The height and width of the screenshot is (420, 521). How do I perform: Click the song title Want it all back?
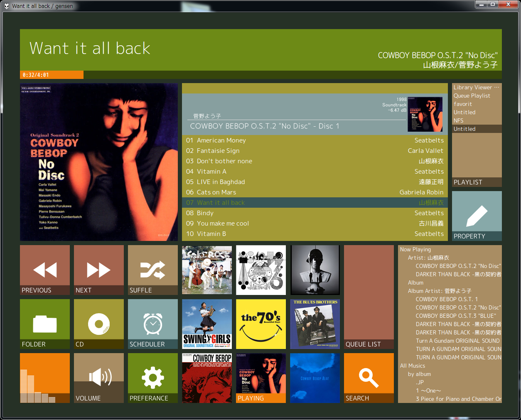[x=90, y=48]
